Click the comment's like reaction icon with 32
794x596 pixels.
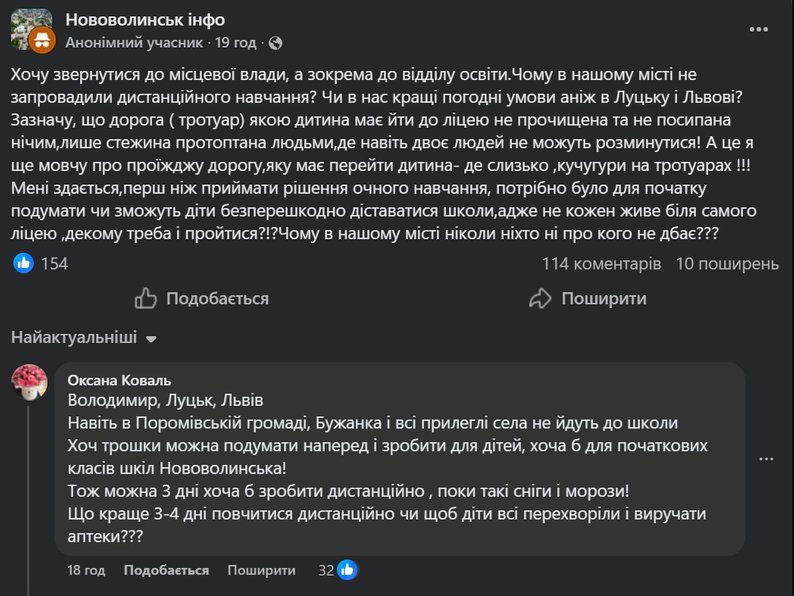pyautogui.click(x=347, y=570)
